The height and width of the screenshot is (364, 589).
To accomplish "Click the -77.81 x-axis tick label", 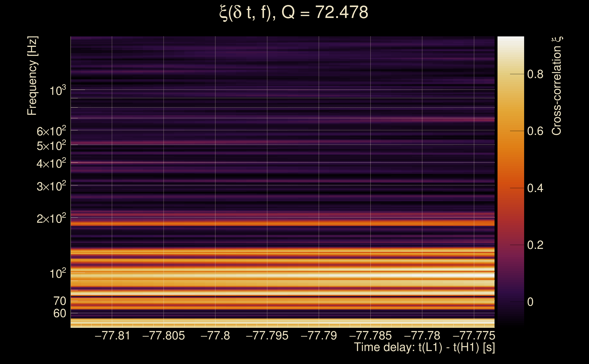I will tap(112, 336).
